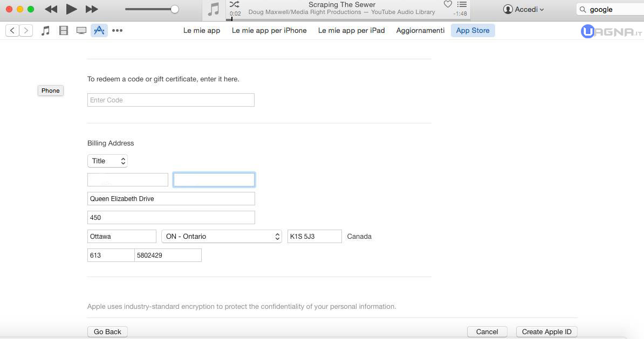Click the Go Back button
Screen dimensions: 644x339
click(107, 331)
